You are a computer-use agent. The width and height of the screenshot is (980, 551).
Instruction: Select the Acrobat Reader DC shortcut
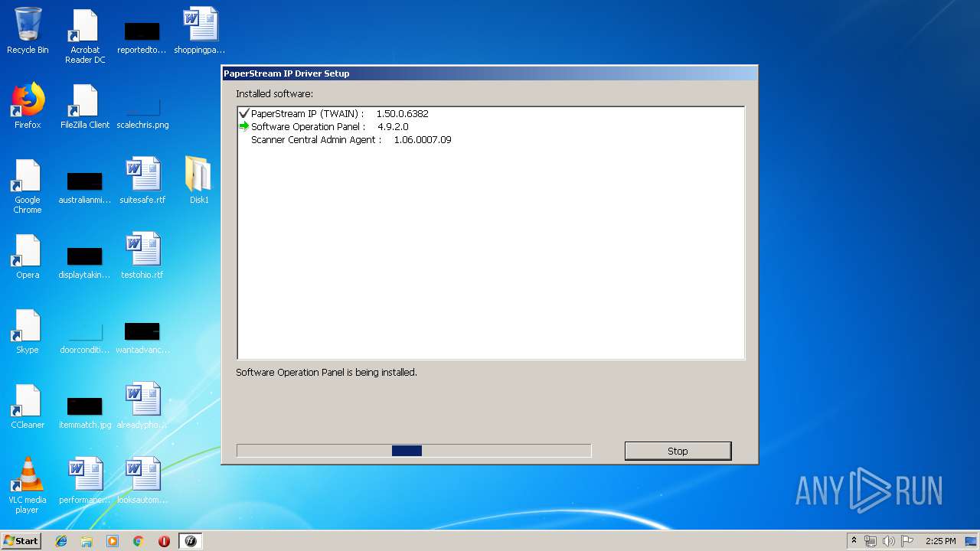85,36
